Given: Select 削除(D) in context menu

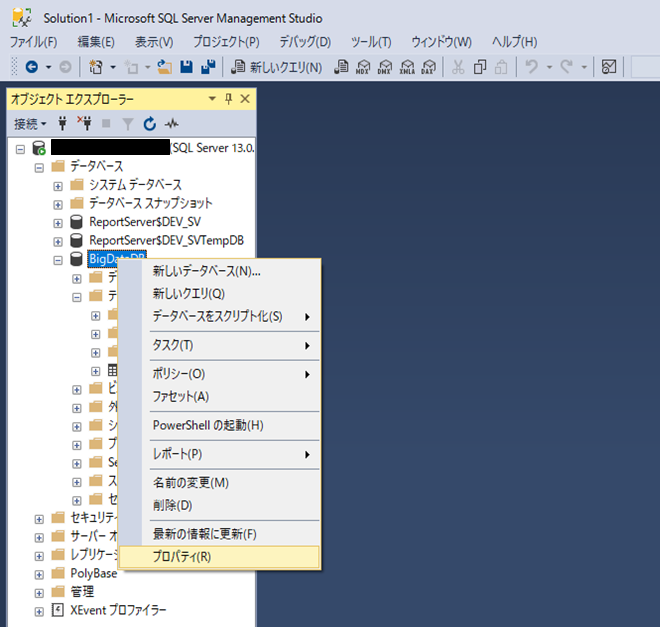Looking at the screenshot, I should click(219, 506).
